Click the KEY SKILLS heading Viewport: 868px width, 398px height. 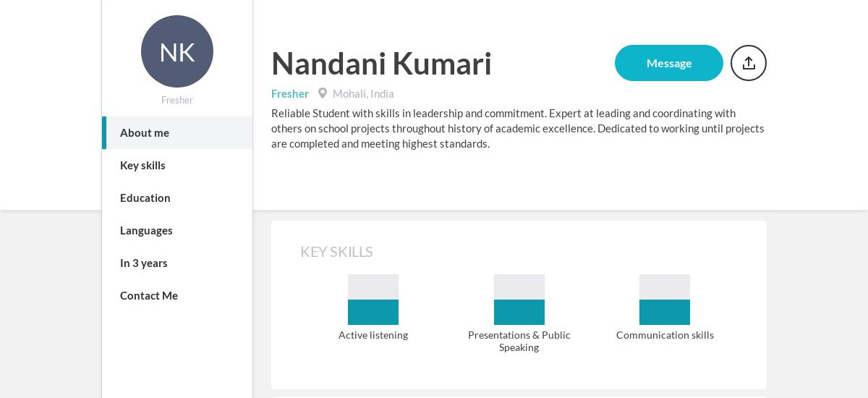coord(336,252)
